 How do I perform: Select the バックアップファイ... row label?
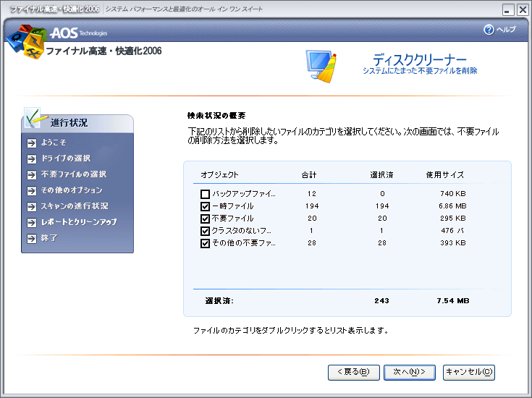[244, 194]
